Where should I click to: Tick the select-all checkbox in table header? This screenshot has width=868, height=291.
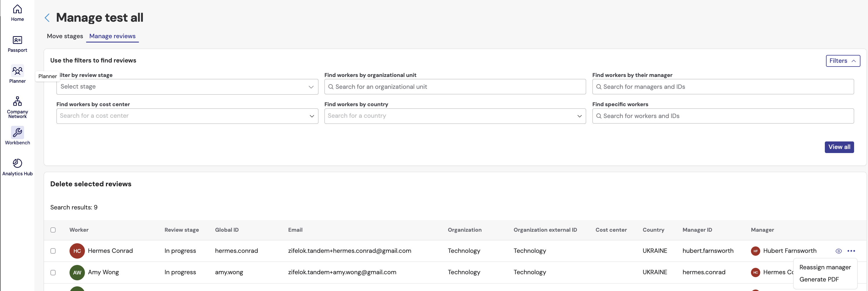coord(53,230)
